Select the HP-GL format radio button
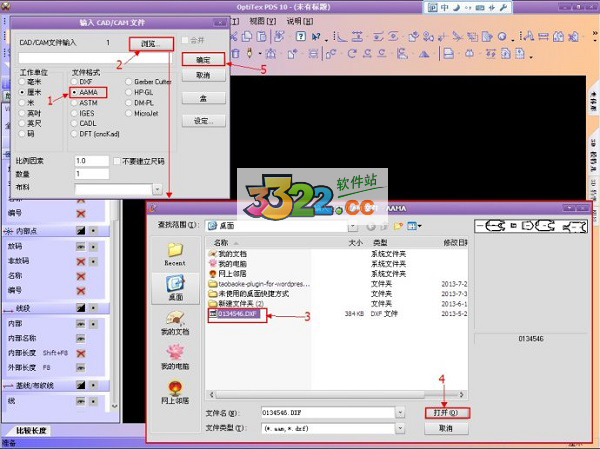The height and width of the screenshot is (449, 600). (x=128, y=92)
